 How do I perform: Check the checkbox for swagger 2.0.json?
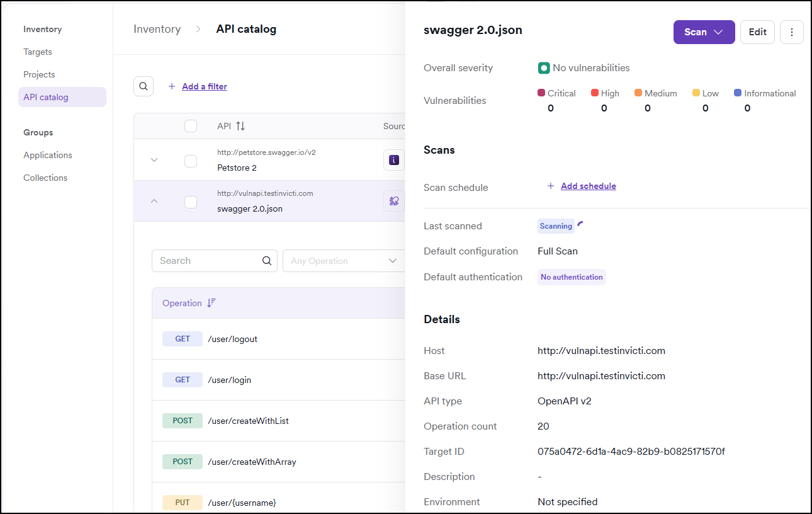(191, 201)
